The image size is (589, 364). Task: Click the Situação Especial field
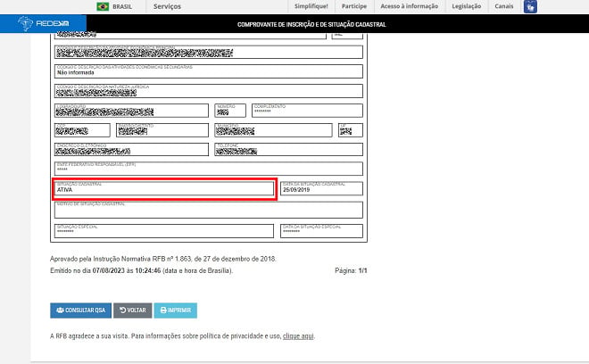point(164,231)
